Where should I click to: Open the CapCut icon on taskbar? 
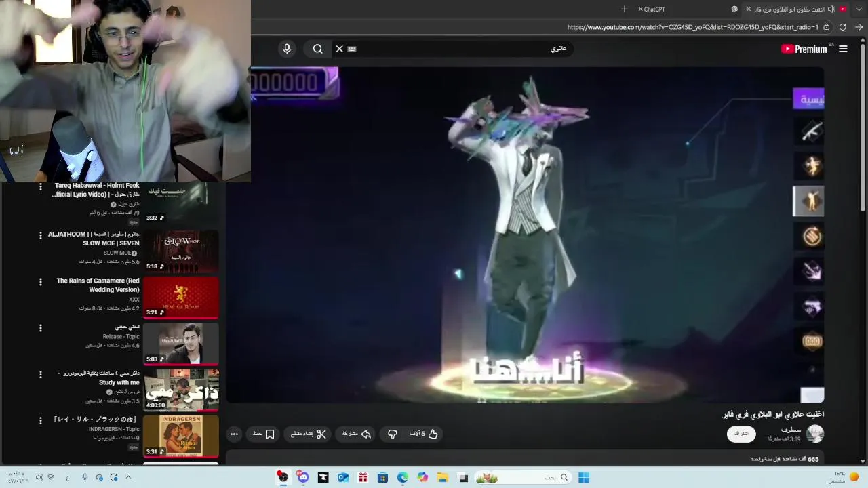click(x=323, y=477)
